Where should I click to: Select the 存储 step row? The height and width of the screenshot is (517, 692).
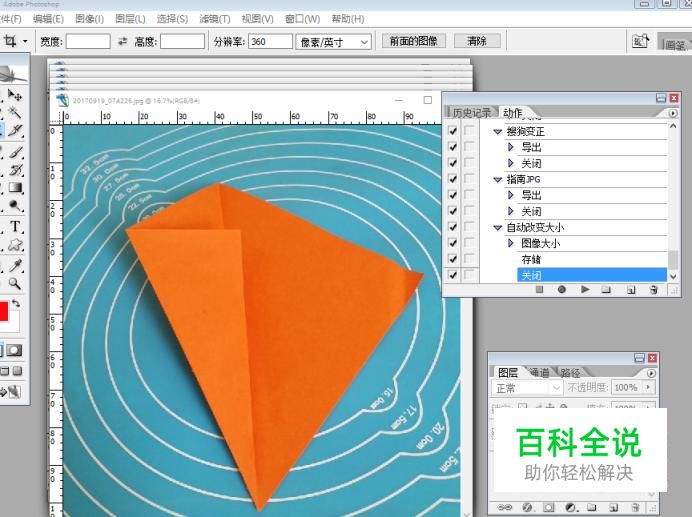[x=591, y=259]
